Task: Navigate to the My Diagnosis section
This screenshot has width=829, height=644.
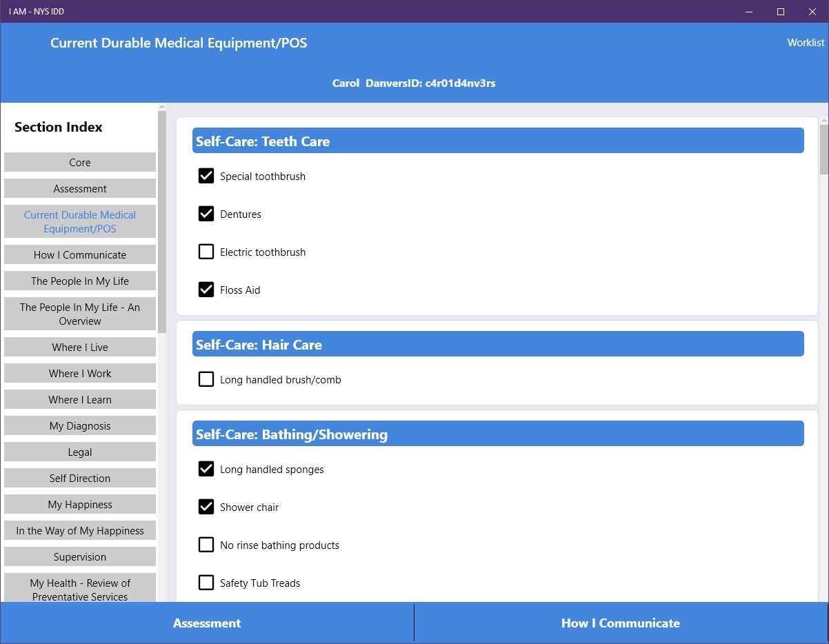Action: [x=79, y=425]
